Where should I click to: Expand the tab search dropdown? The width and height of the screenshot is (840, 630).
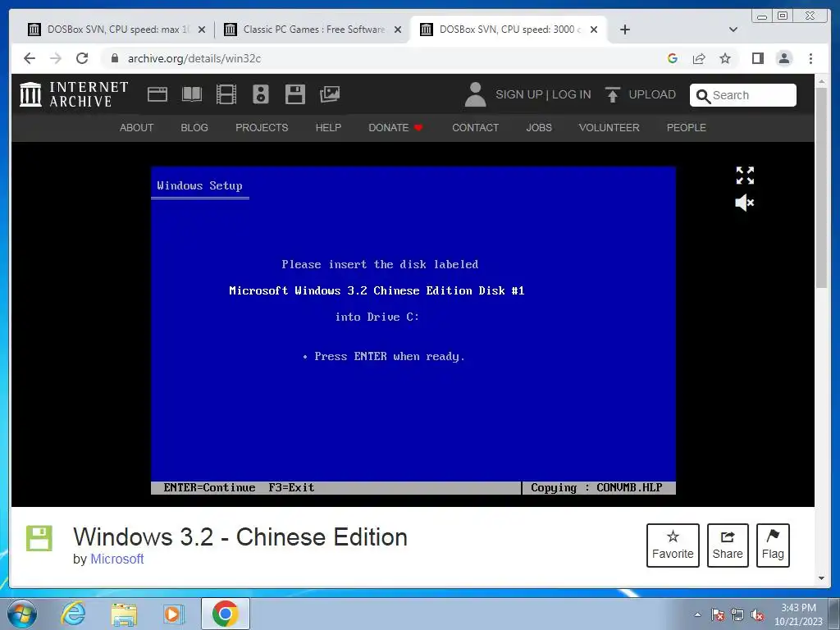[x=733, y=30]
